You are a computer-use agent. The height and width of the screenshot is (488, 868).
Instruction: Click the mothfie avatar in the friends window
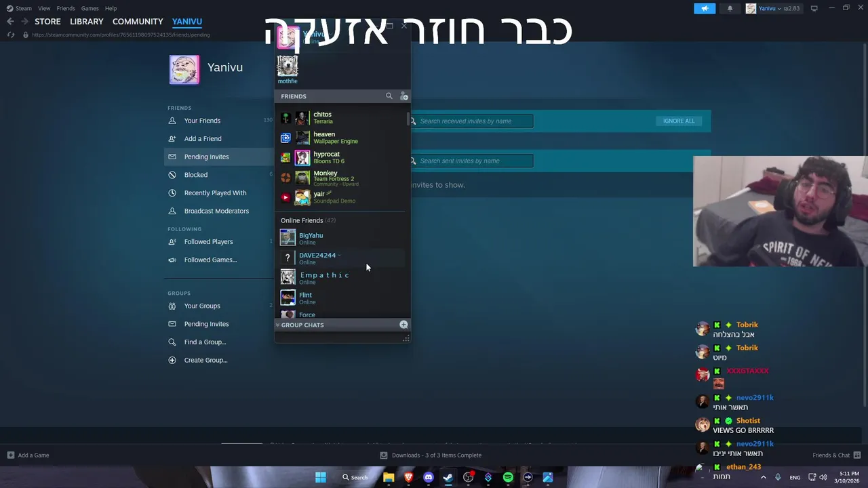pos(288,66)
